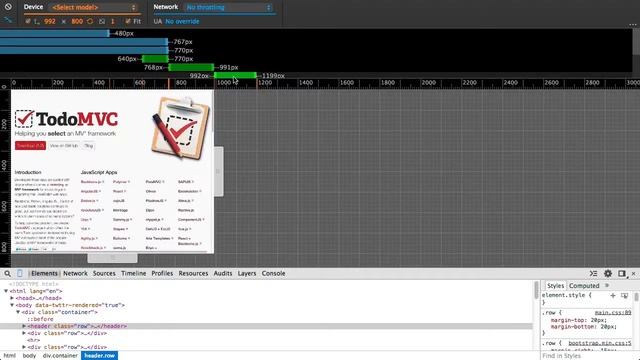Click the reset emulation icon at top-left
The height and width of the screenshot is (360, 640).
(x=8, y=7)
